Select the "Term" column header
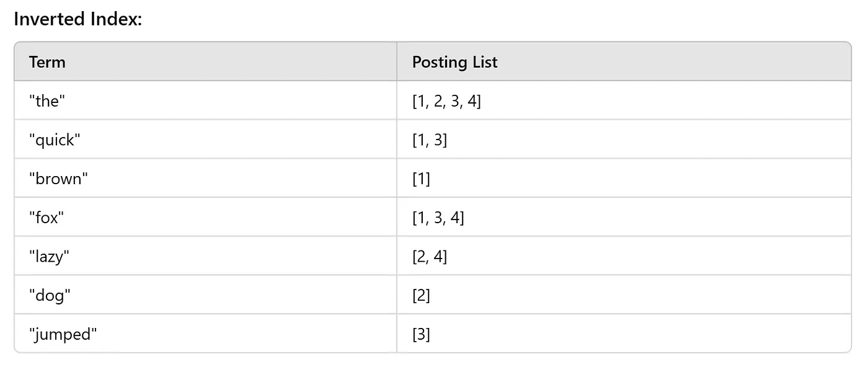 click(x=47, y=62)
